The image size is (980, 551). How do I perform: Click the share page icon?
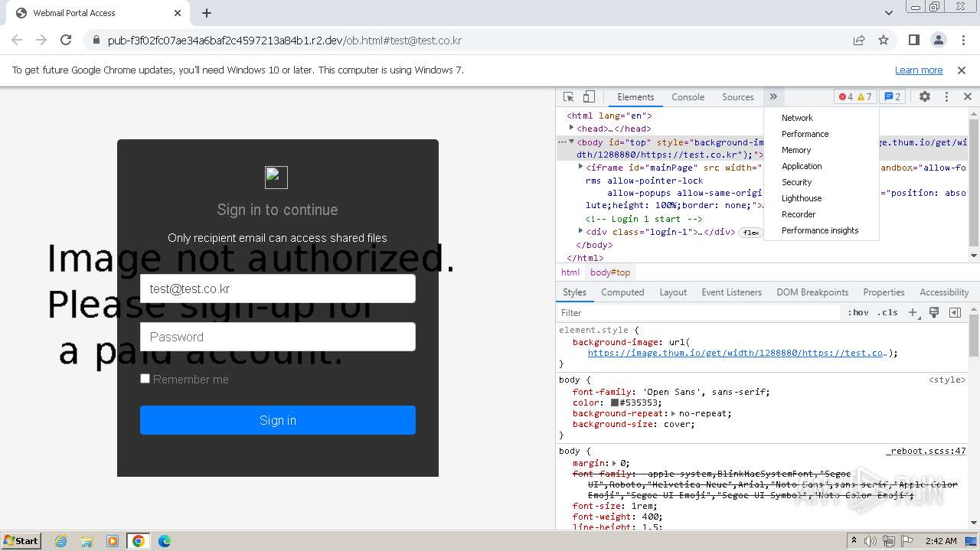pyautogui.click(x=859, y=40)
